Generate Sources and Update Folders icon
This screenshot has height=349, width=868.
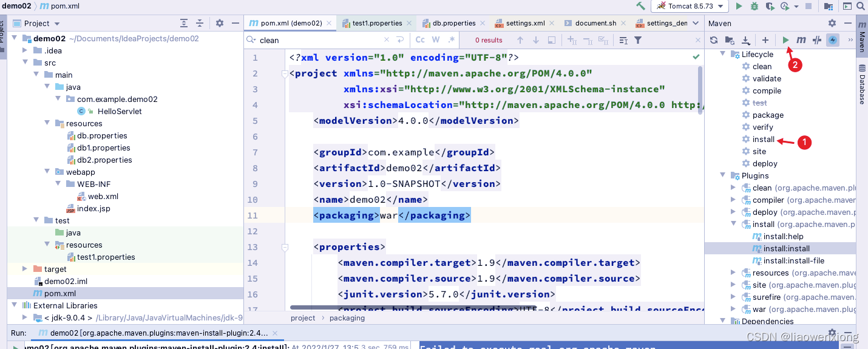730,40
